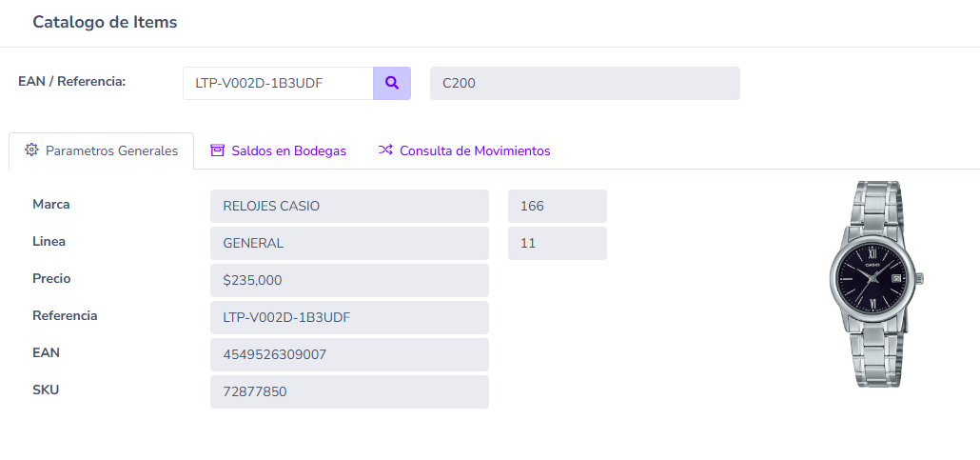
Task: Click the magnifying glass search button
Action: (x=392, y=83)
